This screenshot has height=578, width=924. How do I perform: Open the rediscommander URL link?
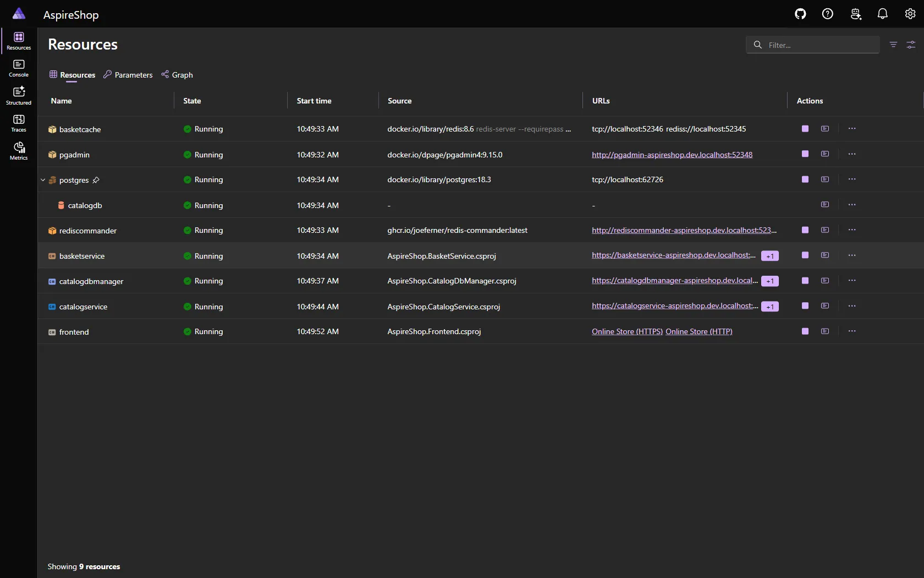tap(684, 230)
